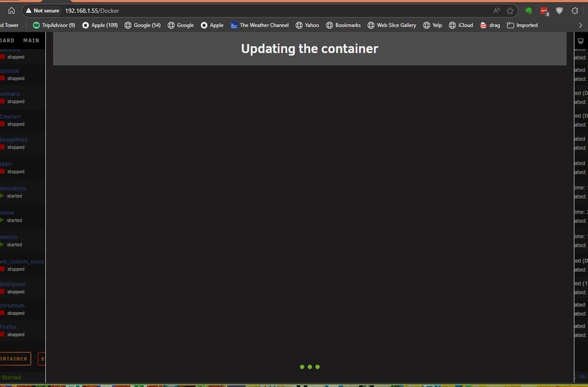The height and width of the screenshot is (387, 588).
Task: Open Apple (109) bookmark
Action: (100, 25)
